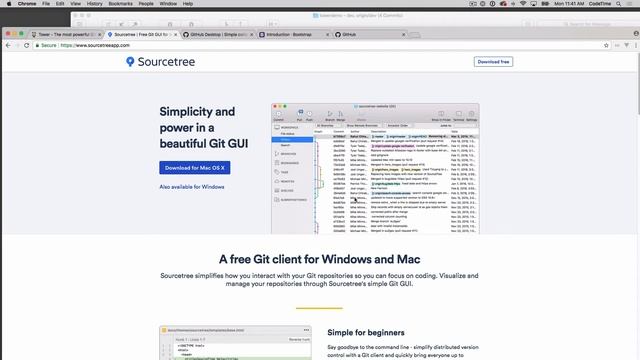
Task: Click the 'Simple for beginners' heading
Action: (x=366, y=333)
